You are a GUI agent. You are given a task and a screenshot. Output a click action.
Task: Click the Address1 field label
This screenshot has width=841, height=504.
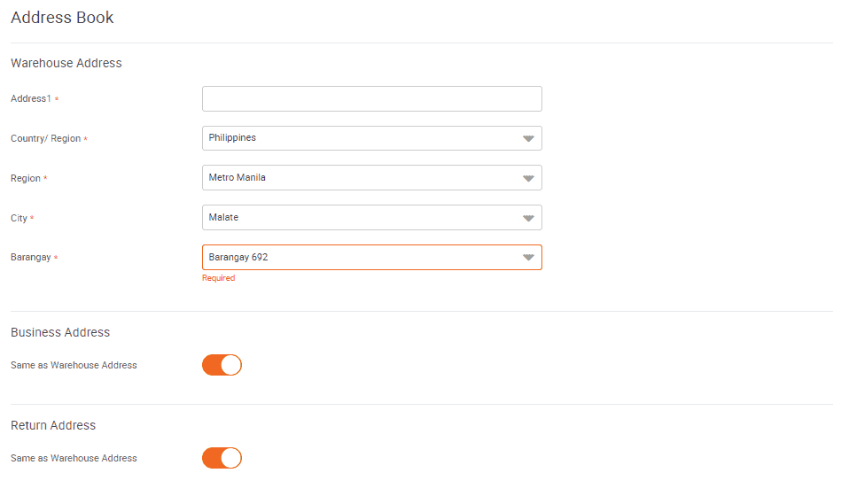(31, 99)
